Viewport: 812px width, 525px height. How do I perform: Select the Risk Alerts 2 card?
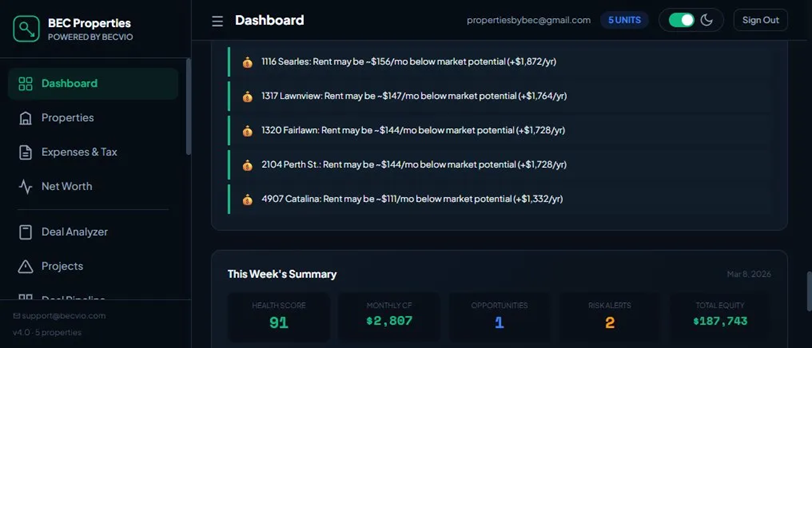point(610,317)
